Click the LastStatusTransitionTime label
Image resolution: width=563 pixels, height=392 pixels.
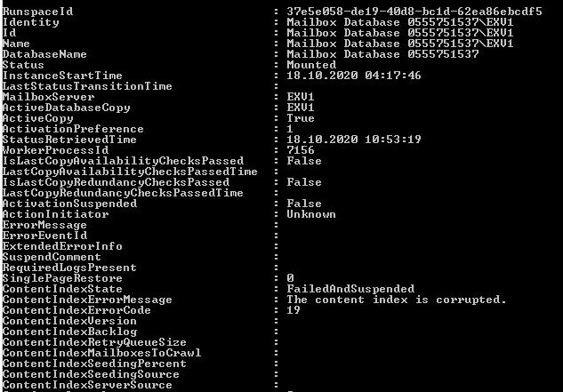coord(87,86)
